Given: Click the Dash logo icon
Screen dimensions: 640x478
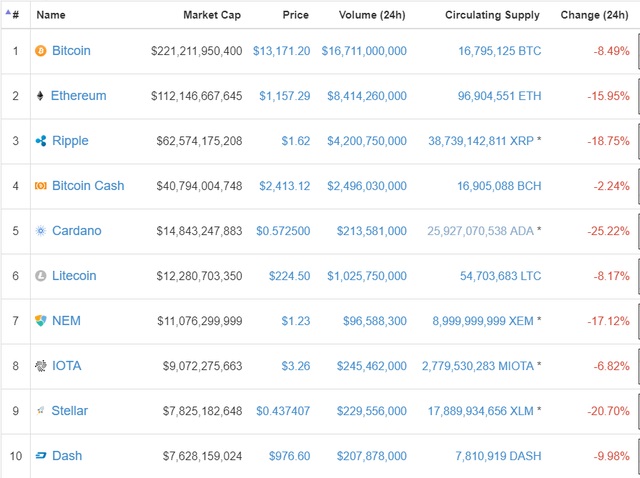Looking at the screenshot, I should click(x=41, y=456).
